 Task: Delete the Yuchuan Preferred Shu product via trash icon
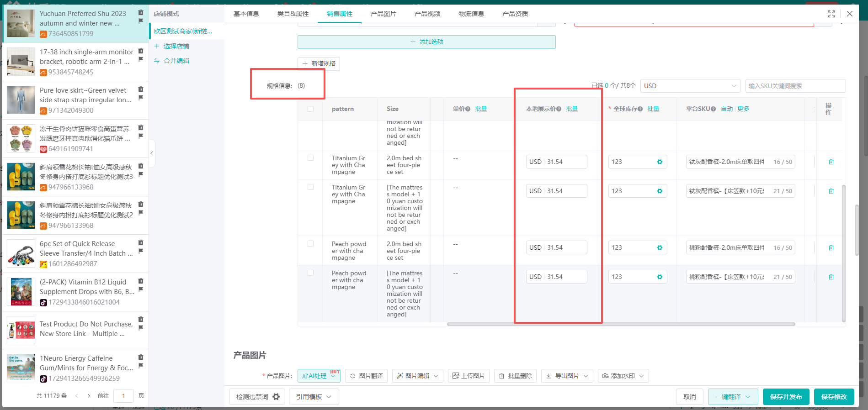click(x=141, y=12)
